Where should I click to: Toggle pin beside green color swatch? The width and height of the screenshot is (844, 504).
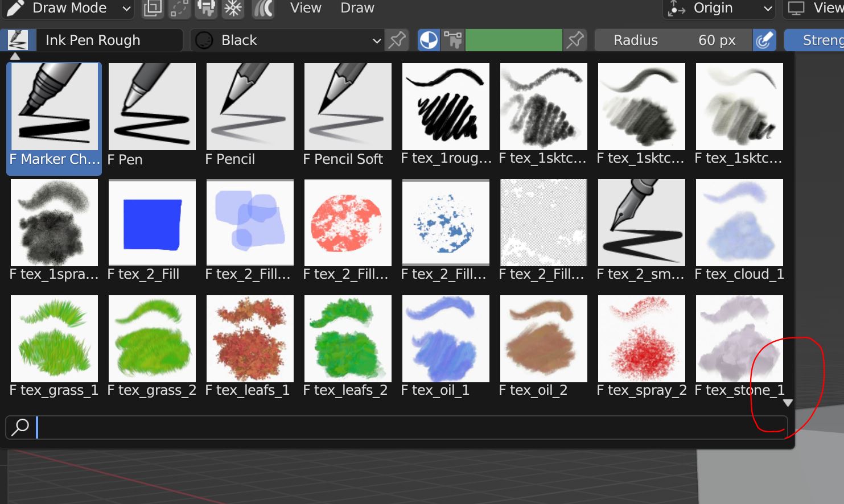tap(575, 40)
